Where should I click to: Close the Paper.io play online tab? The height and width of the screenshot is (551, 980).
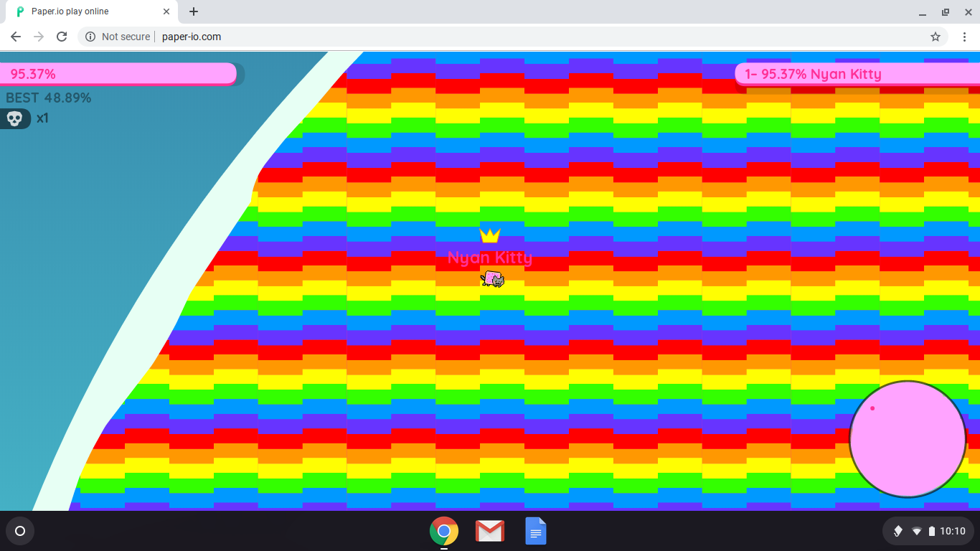click(166, 11)
